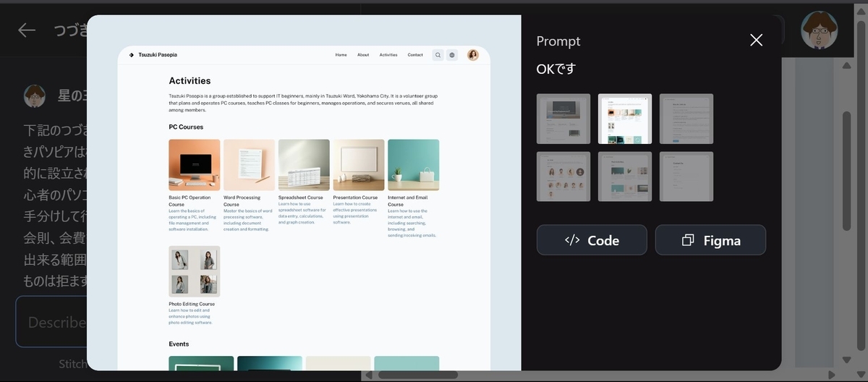This screenshot has height=382, width=868.
Task: Click the Spreadsheet Course title text
Action: (301, 198)
